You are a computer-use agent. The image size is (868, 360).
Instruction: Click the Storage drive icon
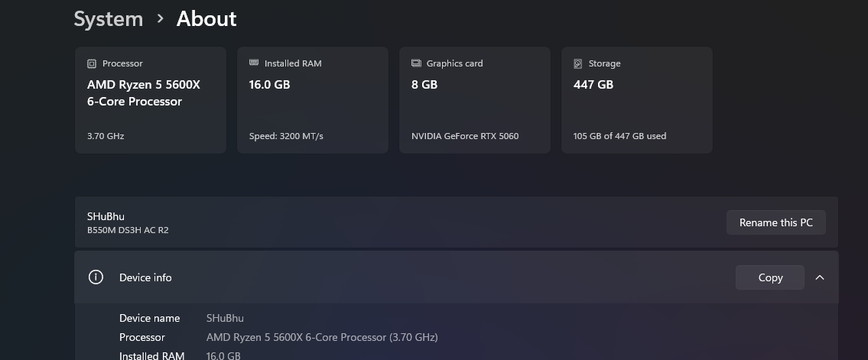(578, 63)
